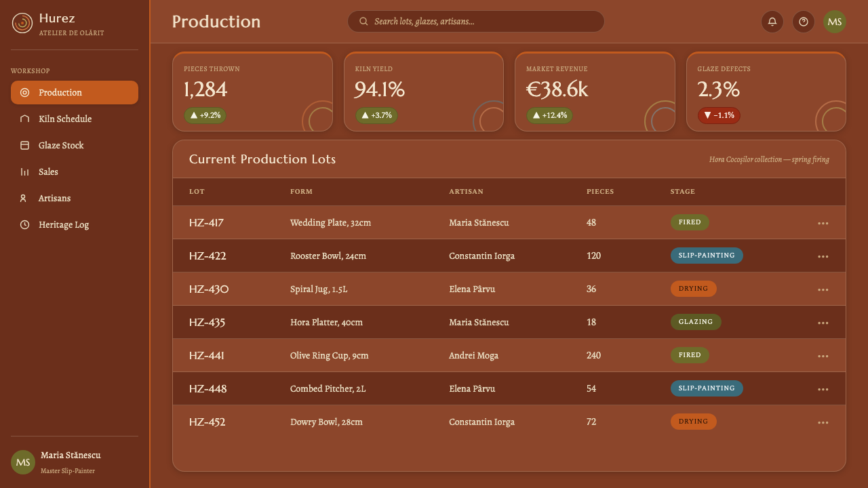Click the €38.6k market revenue value
The height and width of the screenshot is (488, 868).
[557, 89]
